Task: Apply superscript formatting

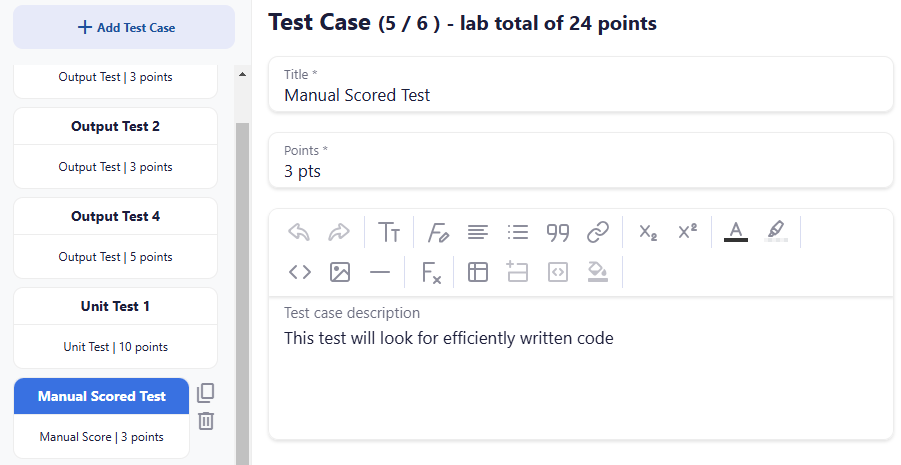Action: click(x=688, y=232)
